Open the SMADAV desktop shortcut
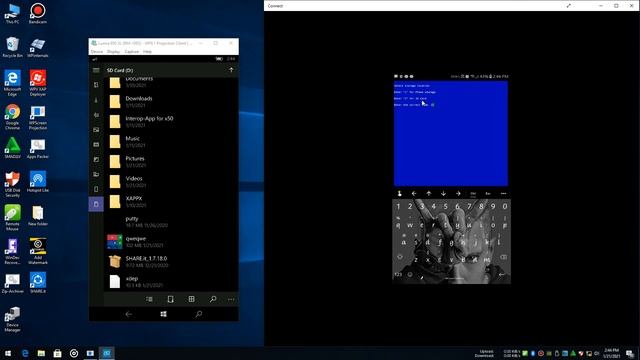The width and height of the screenshot is (640, 360). (12, 148)
